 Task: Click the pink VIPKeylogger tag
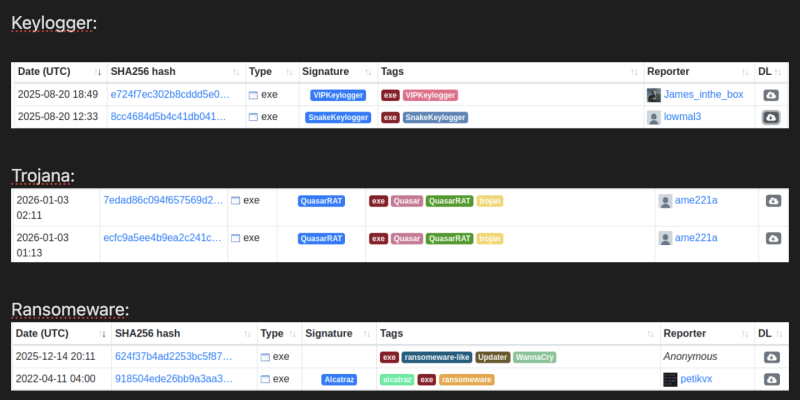click(430, 95)
